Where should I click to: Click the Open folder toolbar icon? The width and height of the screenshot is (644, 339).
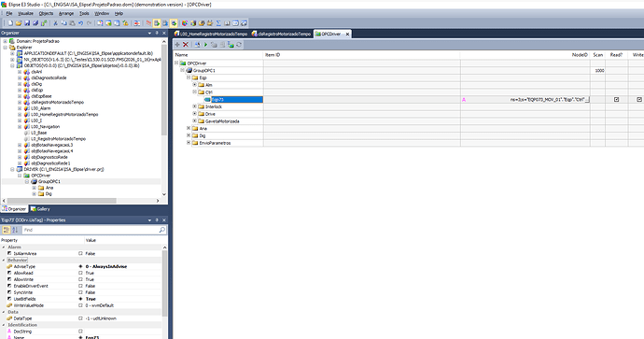click(19, 23)
